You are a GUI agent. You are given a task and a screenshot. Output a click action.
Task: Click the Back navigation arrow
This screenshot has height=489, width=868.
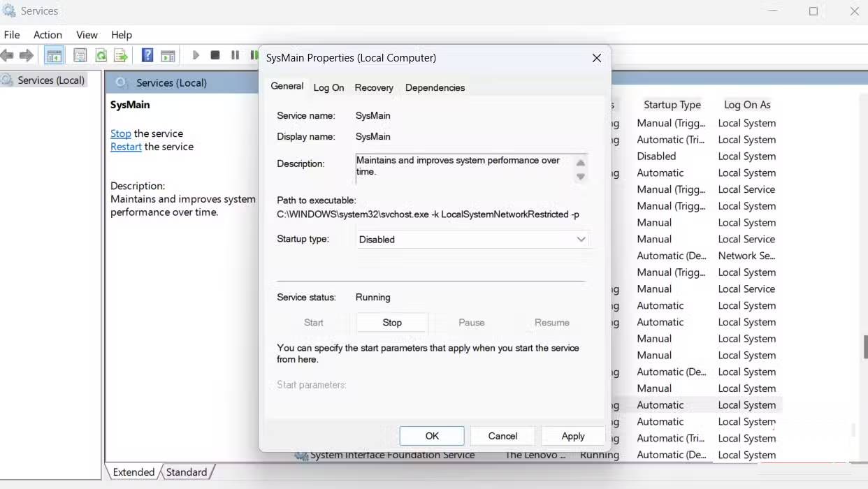(x=7, y=54)
